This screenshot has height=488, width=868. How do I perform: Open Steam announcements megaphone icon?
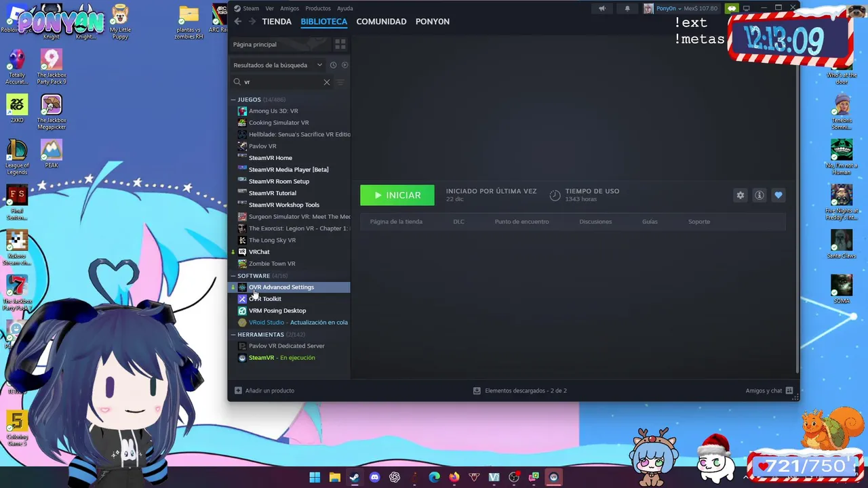click(x=601, y=8)
